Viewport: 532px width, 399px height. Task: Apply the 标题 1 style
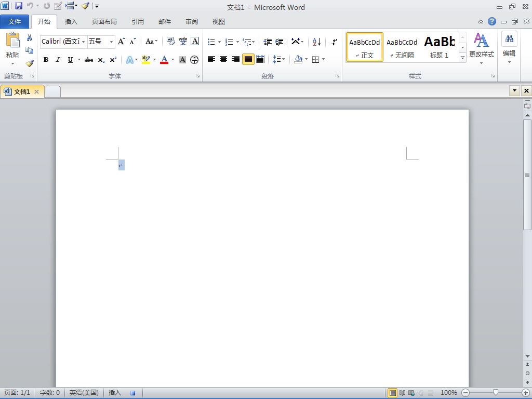[x=440, y=47]
